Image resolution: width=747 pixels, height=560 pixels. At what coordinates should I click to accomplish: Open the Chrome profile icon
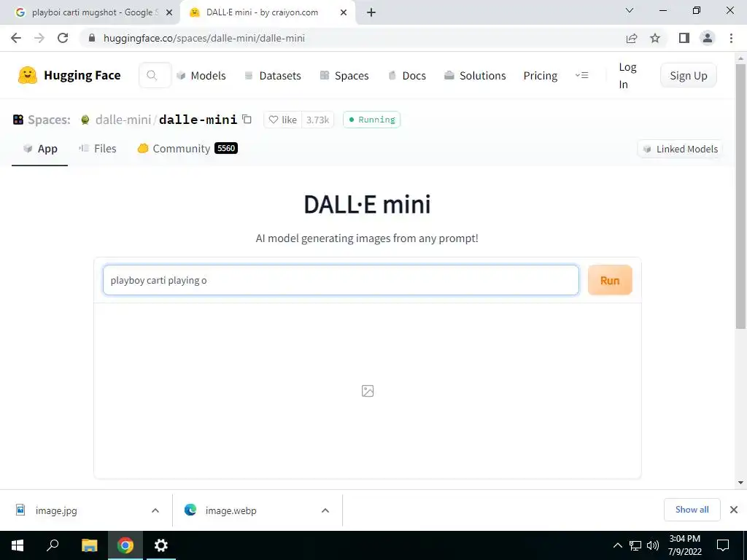708,38
